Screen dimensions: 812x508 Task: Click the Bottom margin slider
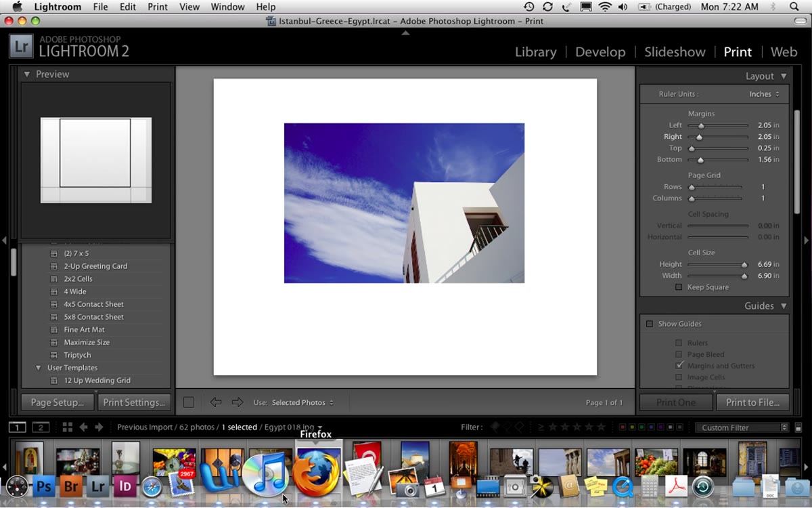pos(718,160)
